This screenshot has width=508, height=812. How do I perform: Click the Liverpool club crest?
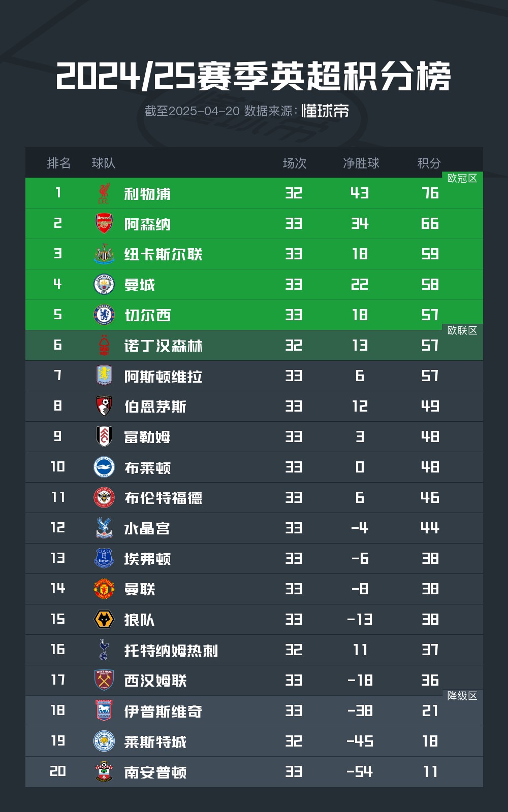coord(104,193)
